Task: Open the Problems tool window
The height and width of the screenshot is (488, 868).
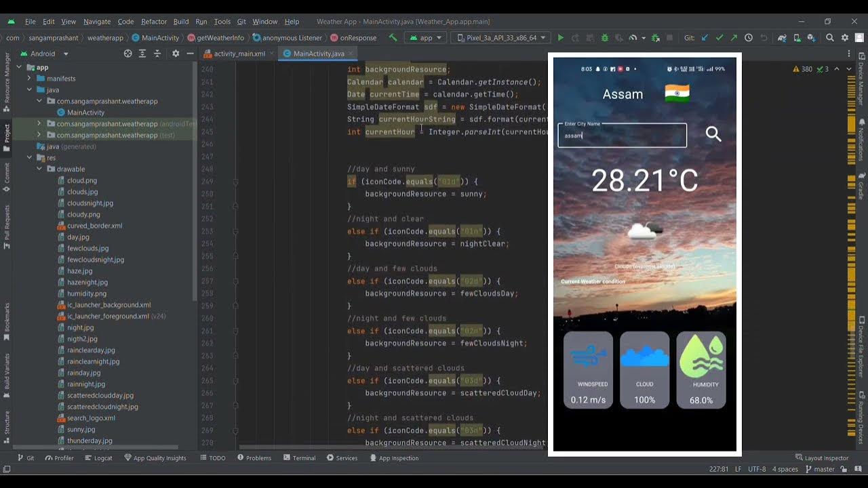Action: click(x=254, y=458)
